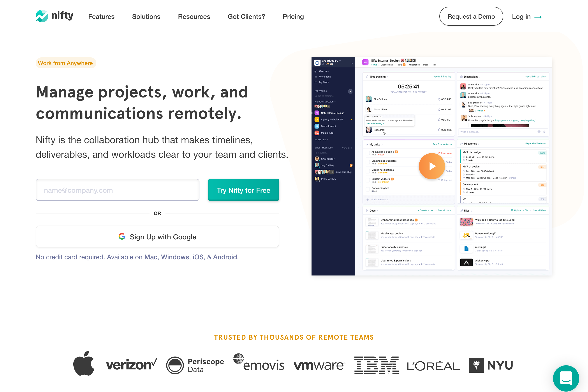Click the emoji icon in the message box
The width and height of the screenshot is (588, 392).
539,132
